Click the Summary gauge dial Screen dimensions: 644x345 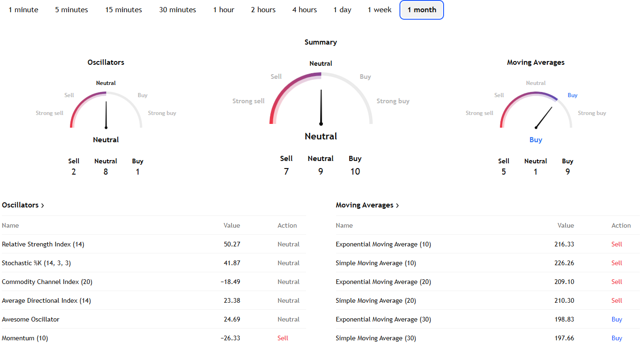coord(321,99)
